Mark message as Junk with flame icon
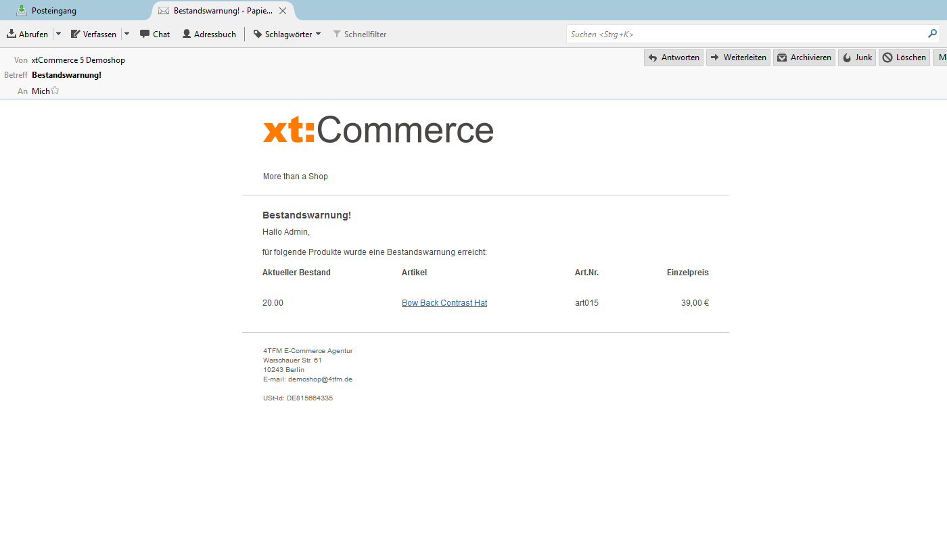947x560 pixels. pos(857,57)
